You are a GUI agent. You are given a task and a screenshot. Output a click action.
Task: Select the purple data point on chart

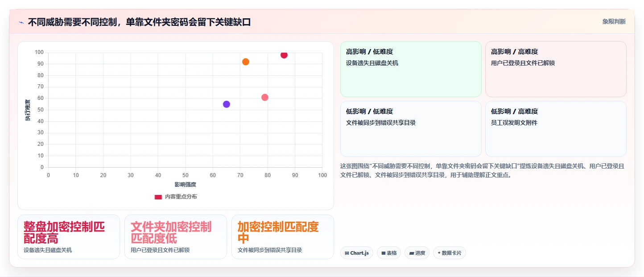click(227, 104)
